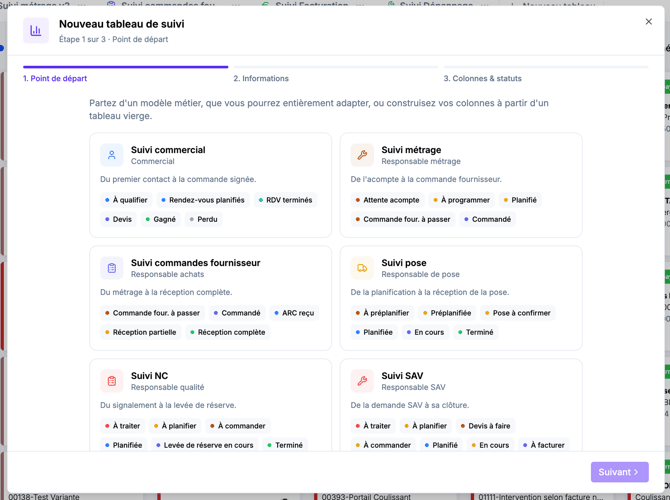The width and height of the screenshot is (670, 500).
Task: Click the À commander chip in Suivi SAV
Action: pyautogui.click(x=383, y=445)
